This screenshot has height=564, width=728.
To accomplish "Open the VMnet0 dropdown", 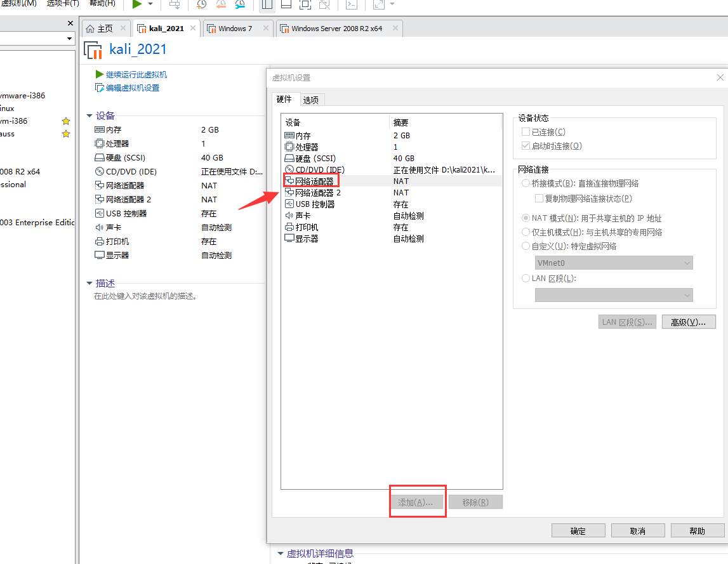I will (614, 263).
